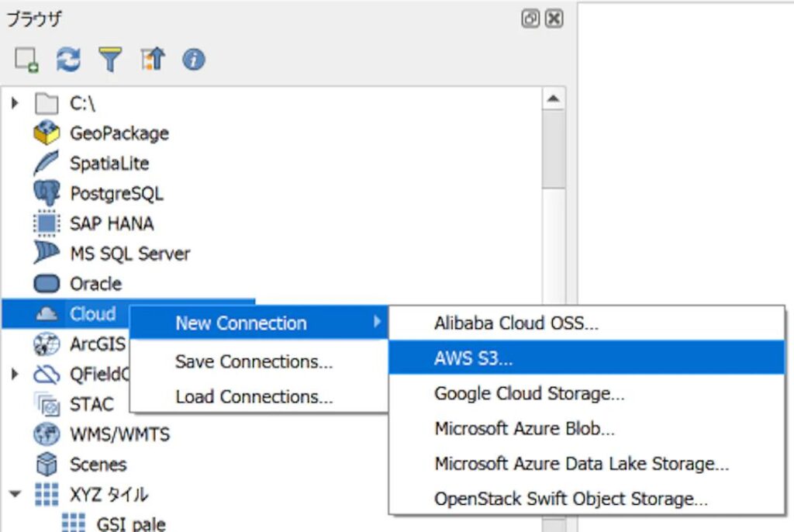Refresh the browser panel
Viewport: 794px width, 532px height.
68,60
